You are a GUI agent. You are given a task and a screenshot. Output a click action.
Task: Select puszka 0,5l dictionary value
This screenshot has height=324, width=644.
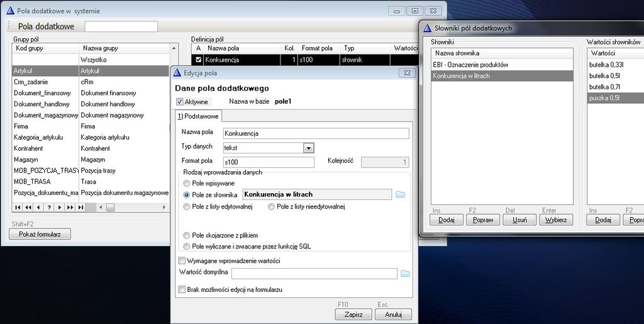[615, 98]
